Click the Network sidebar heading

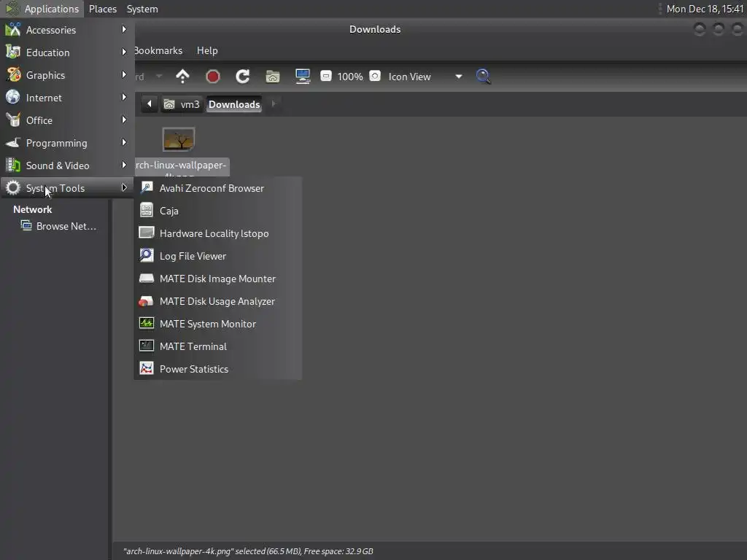pos(32,209)
